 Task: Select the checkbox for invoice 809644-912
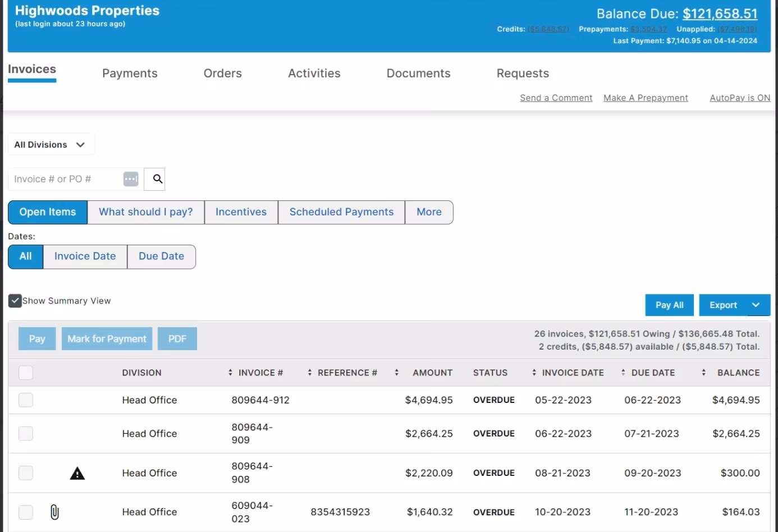click(x=26, y=400)
